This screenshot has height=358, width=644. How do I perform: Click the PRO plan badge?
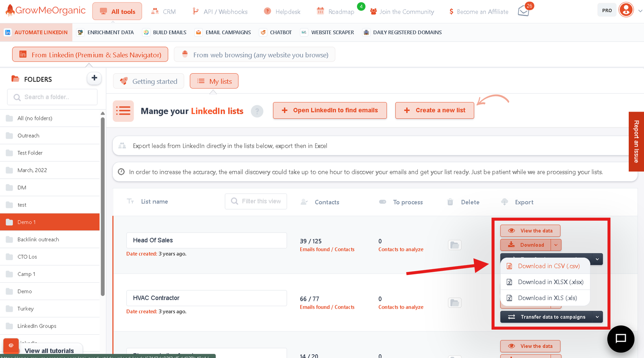[x=607, y=10]
